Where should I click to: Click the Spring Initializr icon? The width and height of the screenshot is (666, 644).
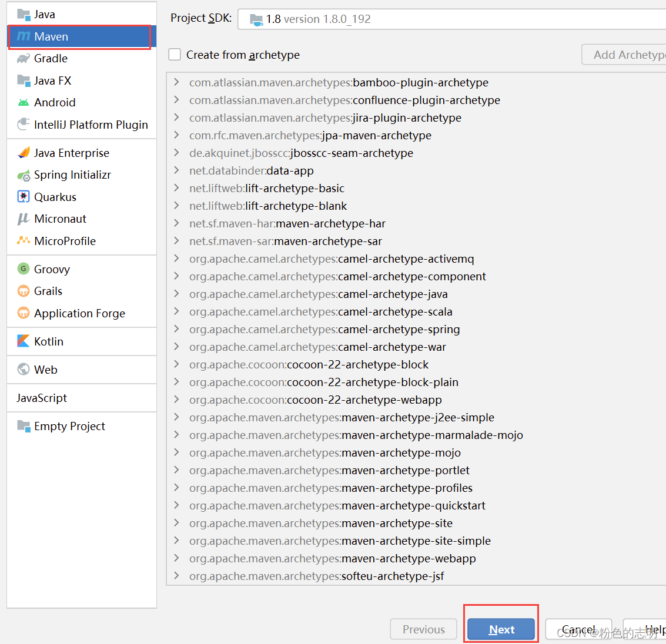point(24,175)
